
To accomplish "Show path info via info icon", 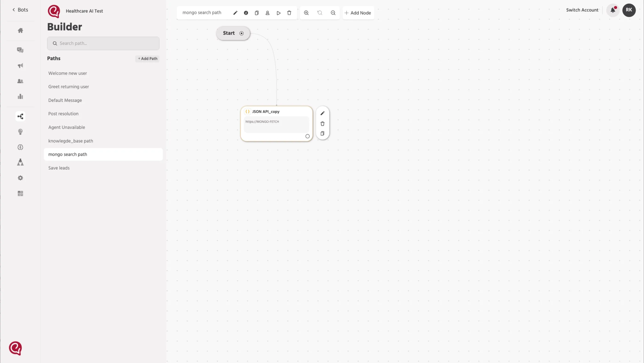I will (x=246, y=13).
